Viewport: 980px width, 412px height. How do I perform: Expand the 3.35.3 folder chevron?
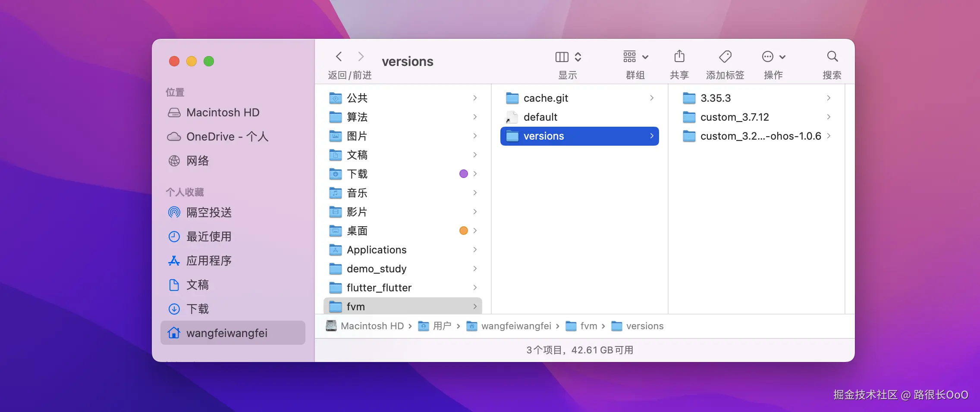pyautogui.click(x=829, y=98)
